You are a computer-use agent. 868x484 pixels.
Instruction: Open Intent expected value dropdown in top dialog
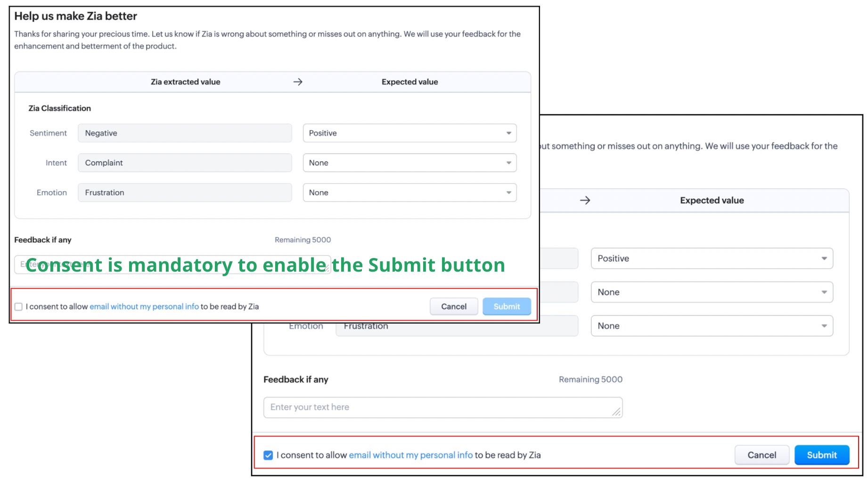pos(409,163)
